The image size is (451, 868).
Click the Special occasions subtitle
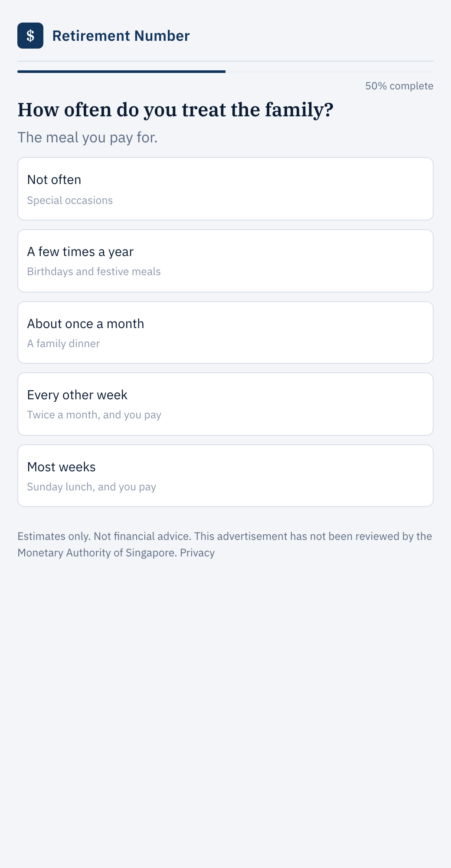click(70, 201)
